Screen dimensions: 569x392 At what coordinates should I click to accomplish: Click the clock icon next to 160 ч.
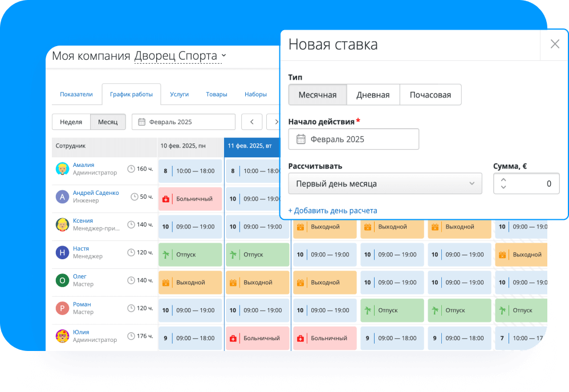click(131, 169)
